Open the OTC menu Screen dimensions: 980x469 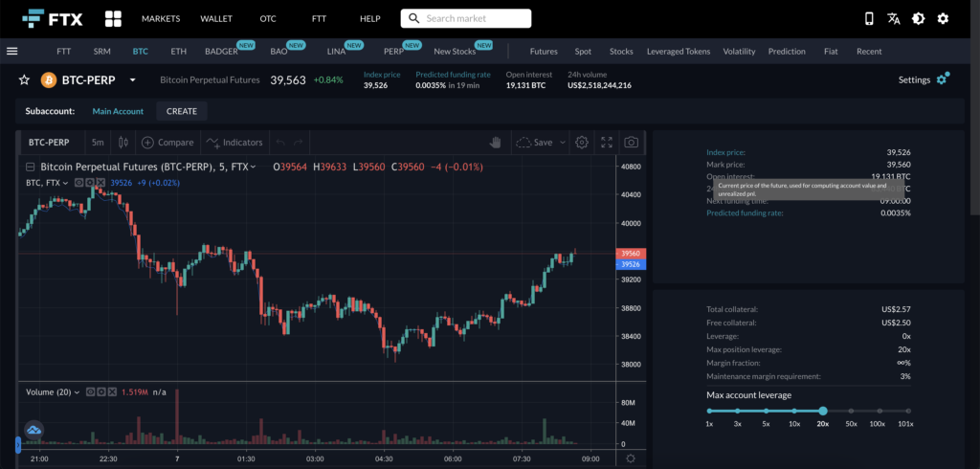coord(268,19)
